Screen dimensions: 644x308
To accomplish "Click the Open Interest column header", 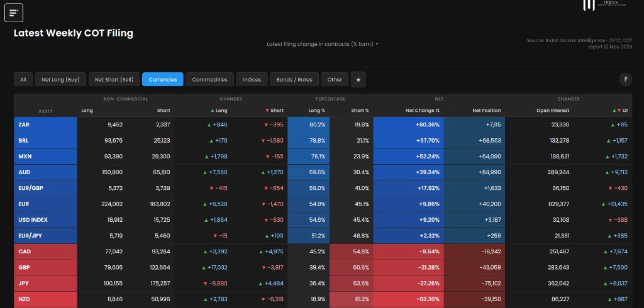I will click(553, 111).
